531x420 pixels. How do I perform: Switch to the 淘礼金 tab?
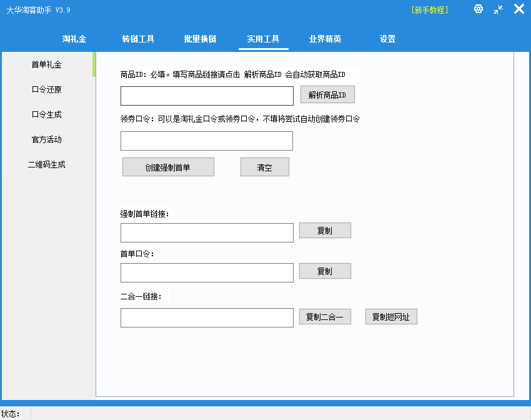[x=74, y=39]
